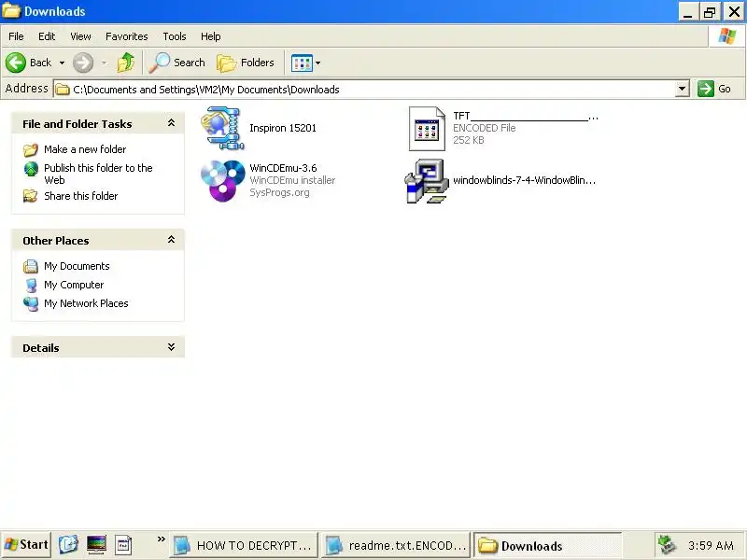Click inside the Address bar path

pyautogui.click(x=364, y=90)
